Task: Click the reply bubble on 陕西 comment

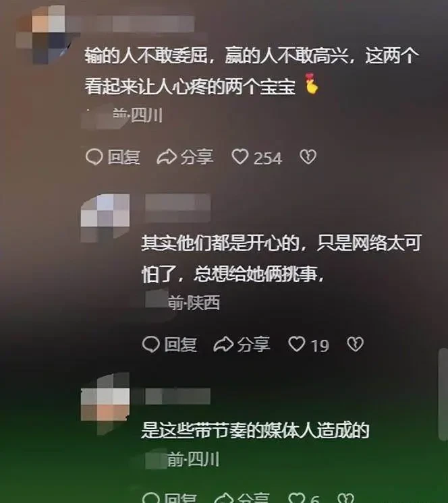Action: tap(169, 344)
